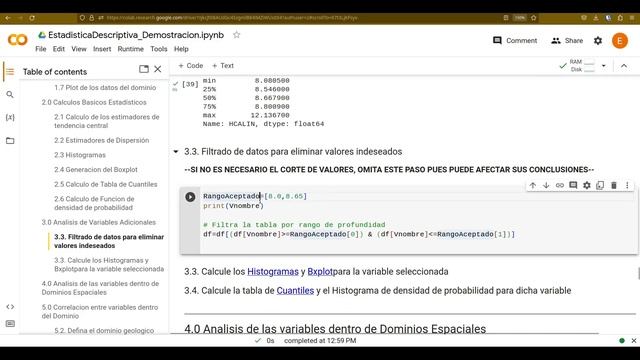Collapse the header with the chevron up
Viewport: 640px width, 360px height.
(x=624, y=66)
